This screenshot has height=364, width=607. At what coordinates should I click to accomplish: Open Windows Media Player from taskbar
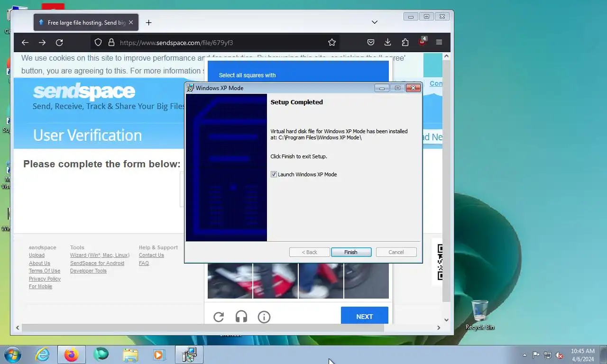click(x=159, y=355)
